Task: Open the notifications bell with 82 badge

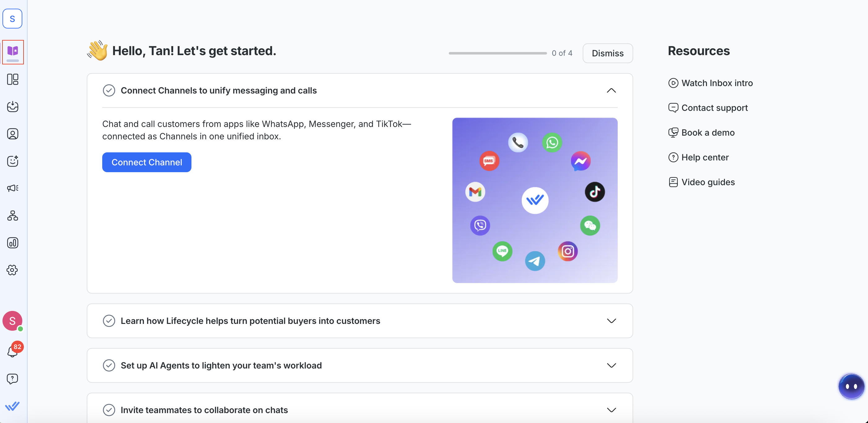Action: click(x=12, y=351)
